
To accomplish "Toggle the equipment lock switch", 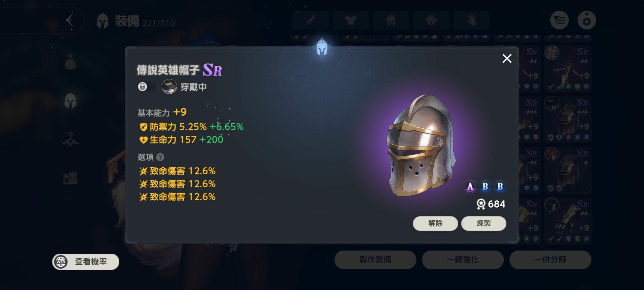I will coord(147,87).
